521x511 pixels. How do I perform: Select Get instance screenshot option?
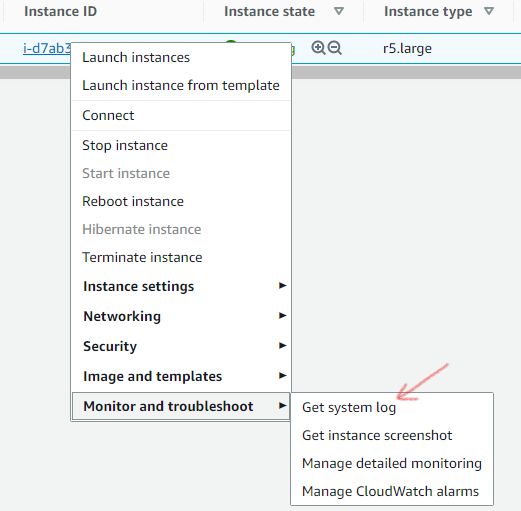click(392, 435)
